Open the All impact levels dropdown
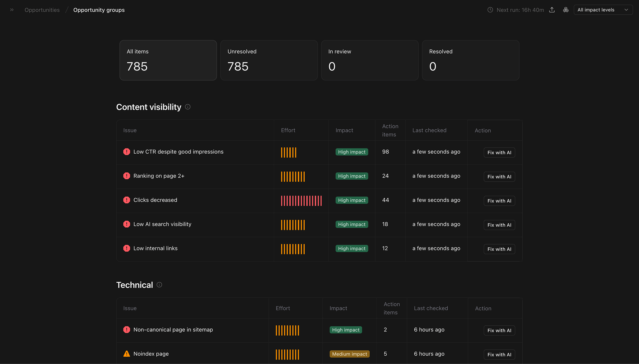The image size is (639, 364). point(603,10)
